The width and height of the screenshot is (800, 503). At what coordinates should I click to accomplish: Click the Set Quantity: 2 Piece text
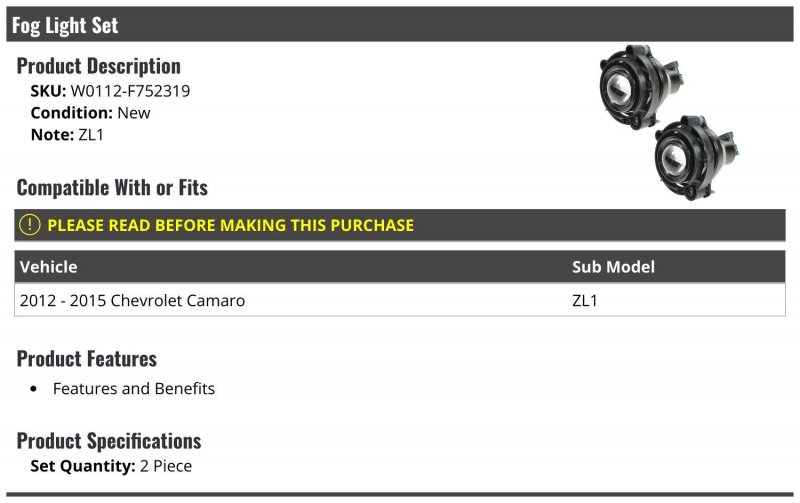[111, 466]
